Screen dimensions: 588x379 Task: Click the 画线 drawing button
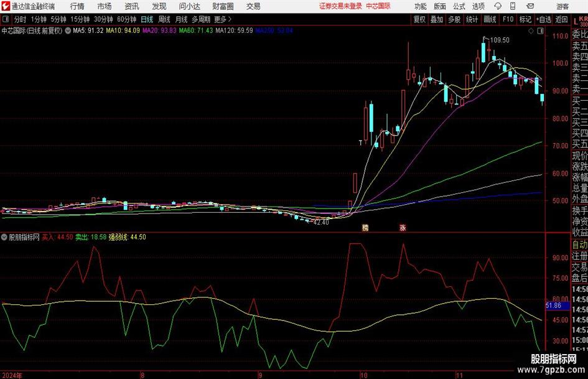[x=490, y=19]
